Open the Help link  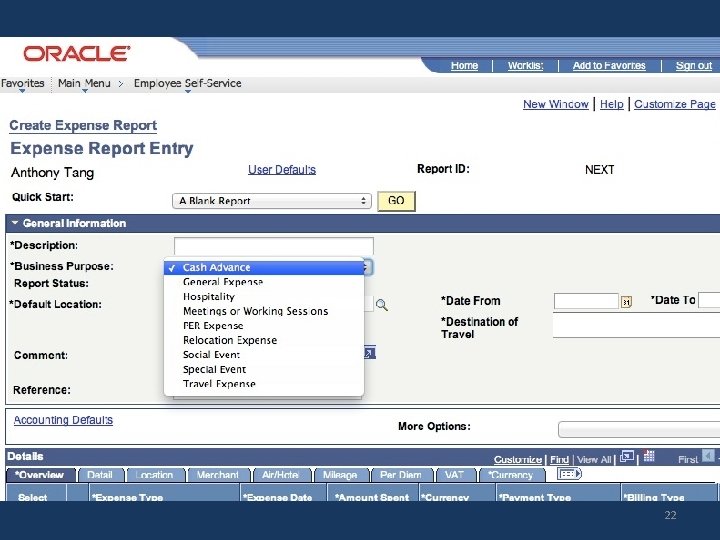coord(612,104)
